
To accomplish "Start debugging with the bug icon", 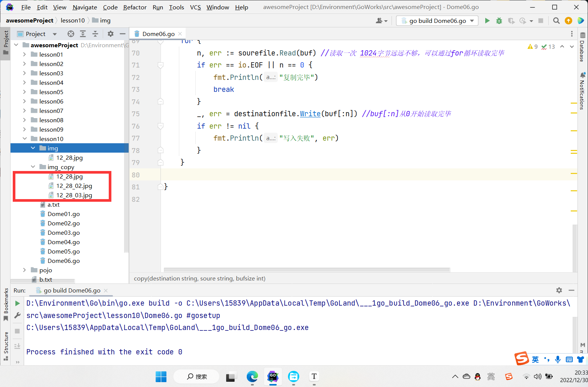I will [499, 21].
